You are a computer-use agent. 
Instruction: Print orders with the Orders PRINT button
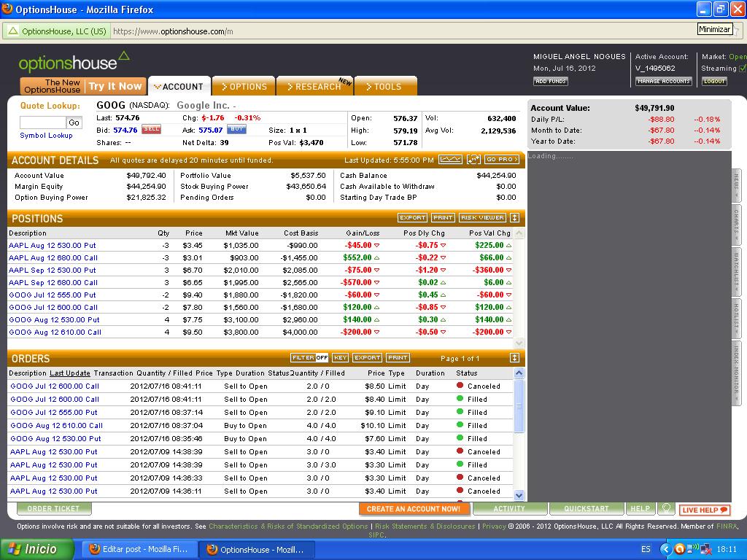[398, 357]
